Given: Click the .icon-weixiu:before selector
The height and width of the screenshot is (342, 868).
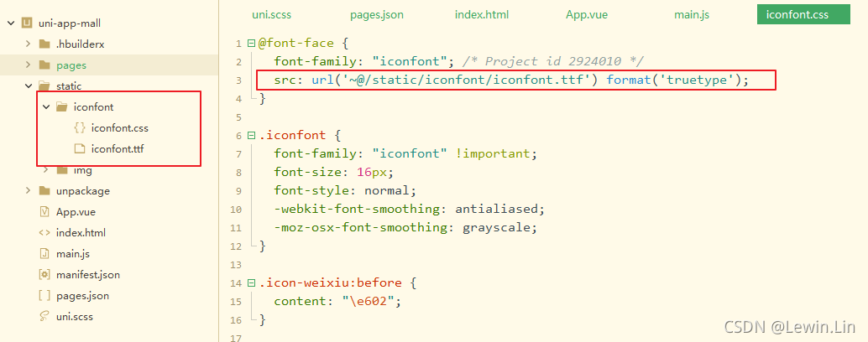Looking at the screenshot, I should [x=330, y=283].
